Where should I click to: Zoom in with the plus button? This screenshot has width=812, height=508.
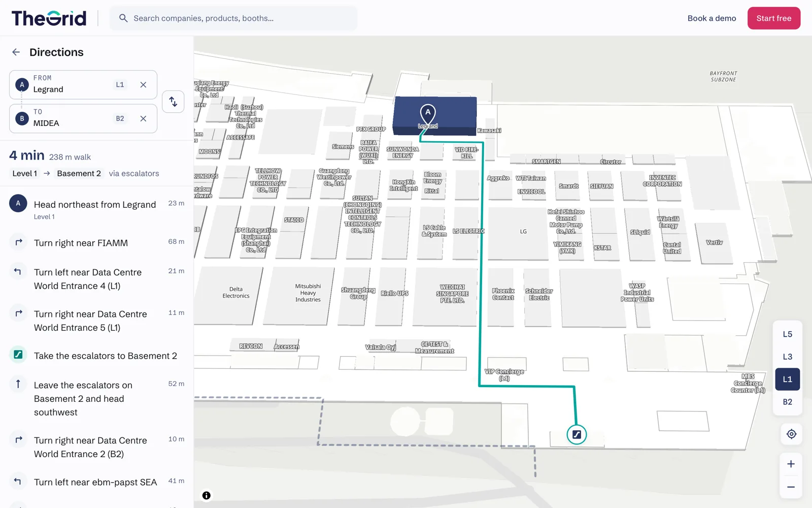pyautogui.click(x=791, y=464)
